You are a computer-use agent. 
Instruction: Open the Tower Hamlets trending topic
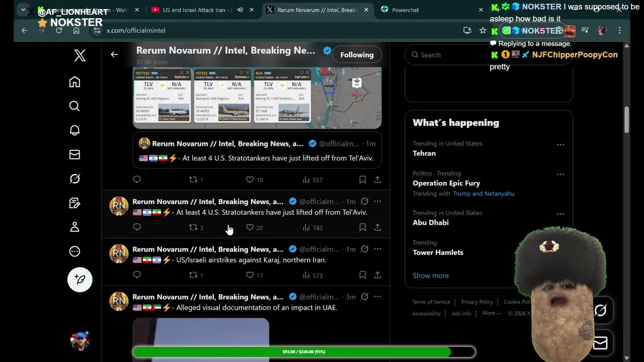click(x=438, y=252)
